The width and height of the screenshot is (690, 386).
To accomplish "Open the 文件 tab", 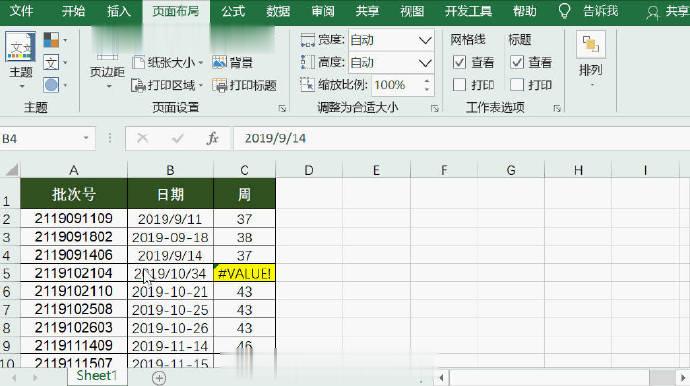I will [21, 11].
